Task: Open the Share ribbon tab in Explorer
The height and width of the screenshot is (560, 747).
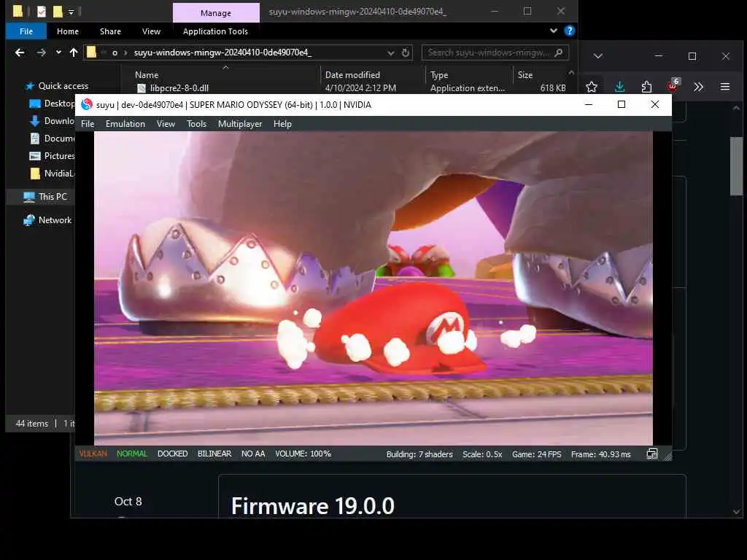Action: click(111, 31)
